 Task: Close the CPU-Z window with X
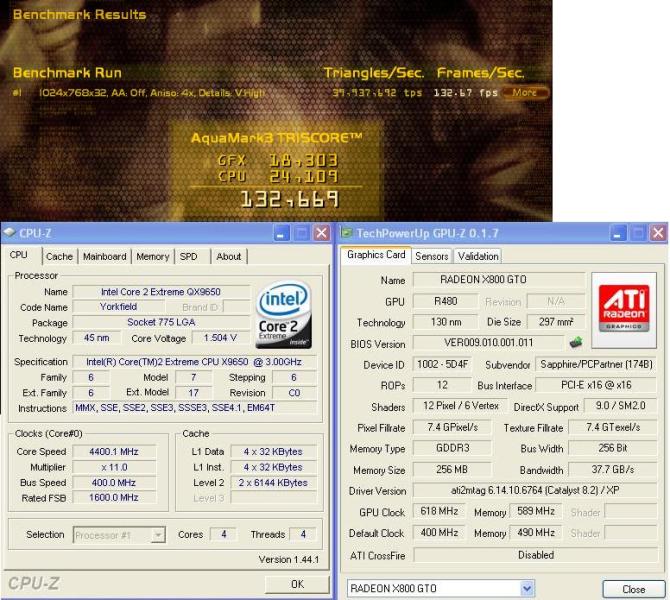321,233
